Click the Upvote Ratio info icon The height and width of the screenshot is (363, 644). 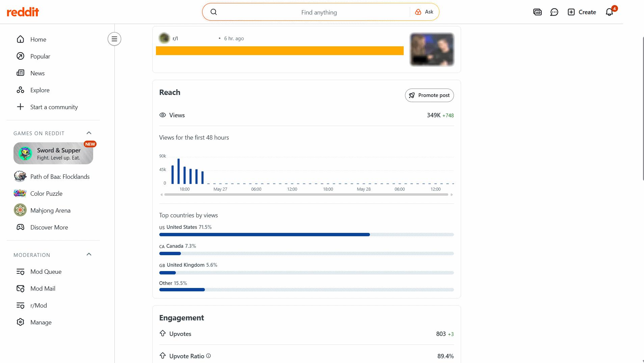click(x=208, y=356)
